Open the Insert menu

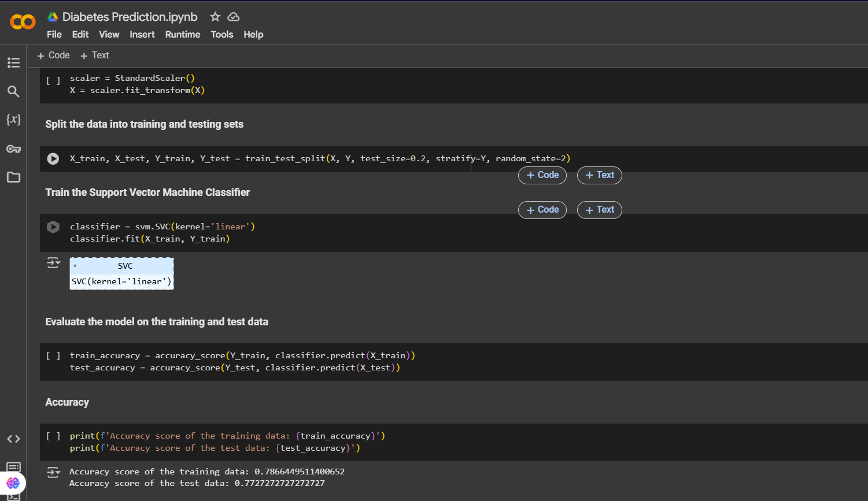click(142, 35)
